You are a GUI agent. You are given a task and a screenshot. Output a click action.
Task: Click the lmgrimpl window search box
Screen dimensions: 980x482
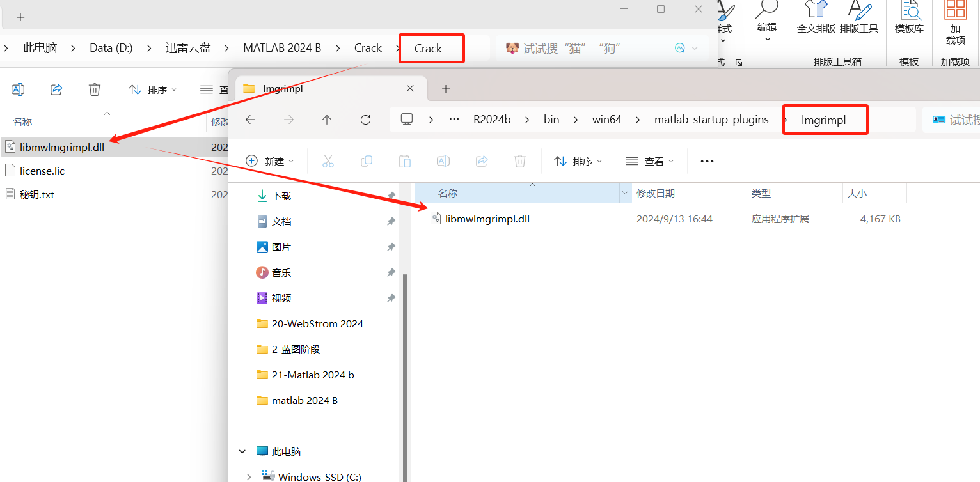coord(951,120)
